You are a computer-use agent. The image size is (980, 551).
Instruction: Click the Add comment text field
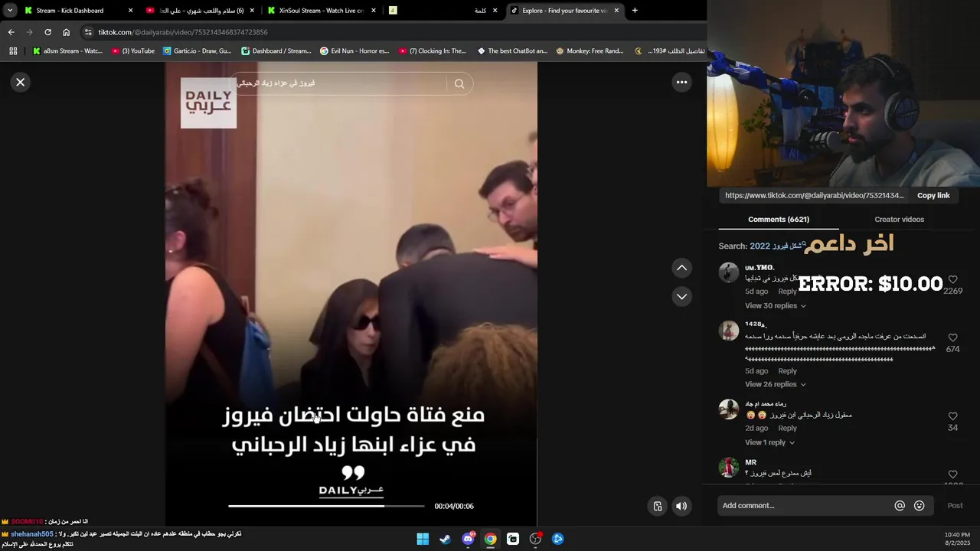pos(804,506)
